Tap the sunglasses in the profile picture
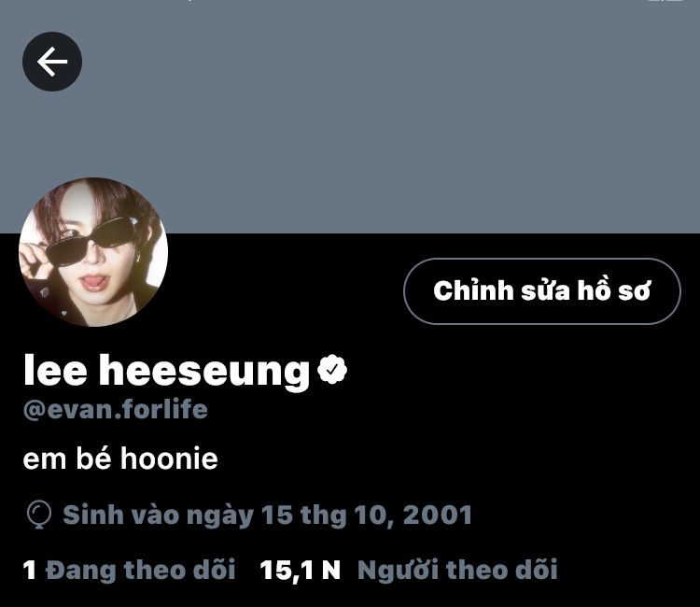This screenshot has width=700, height=607. pyautogui.click(x=91, y=241)
